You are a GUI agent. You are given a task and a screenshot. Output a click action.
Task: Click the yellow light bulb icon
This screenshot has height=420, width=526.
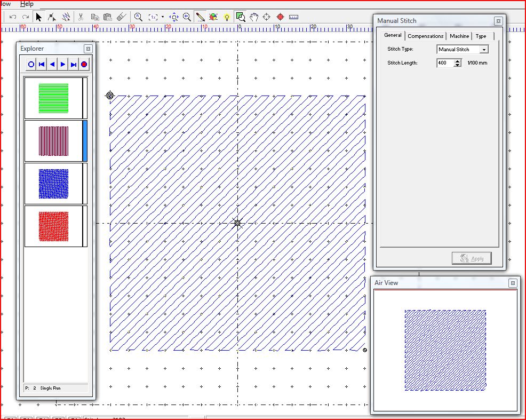(227, 17)
